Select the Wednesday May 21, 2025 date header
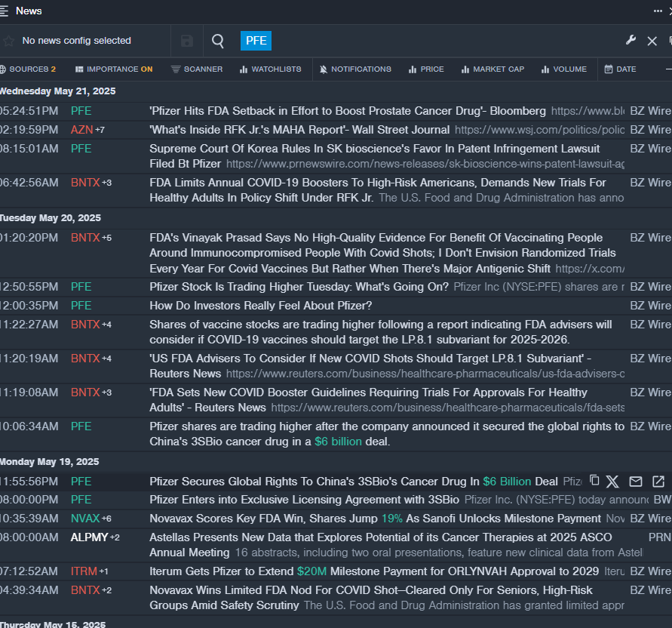 pos(58,91)
